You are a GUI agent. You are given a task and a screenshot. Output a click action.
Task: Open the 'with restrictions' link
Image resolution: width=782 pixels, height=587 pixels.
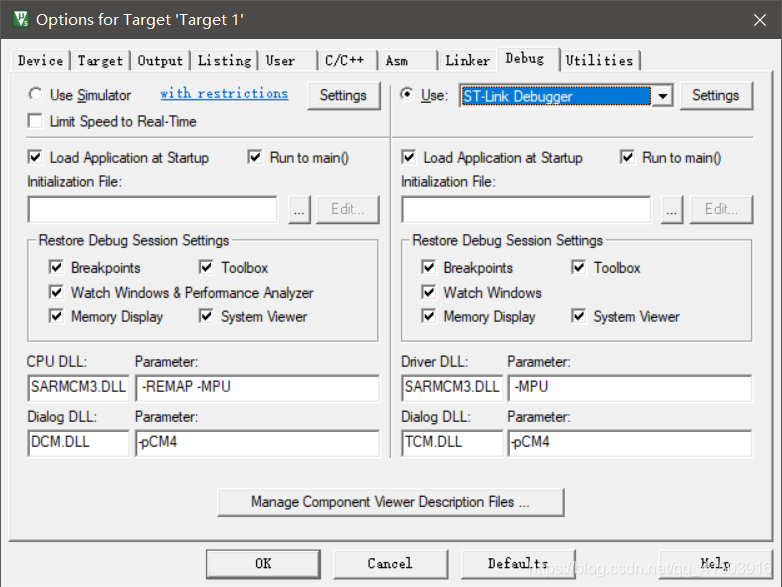(224, 93)
